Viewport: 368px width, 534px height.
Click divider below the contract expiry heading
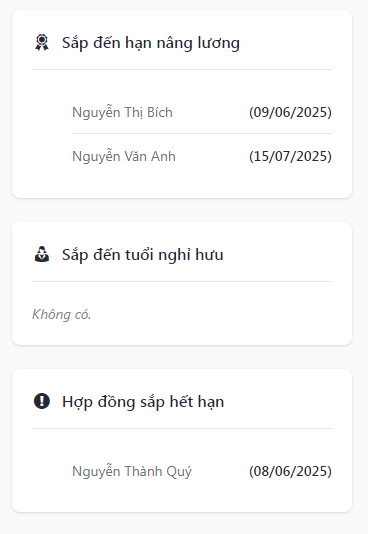tap(182, 428)
